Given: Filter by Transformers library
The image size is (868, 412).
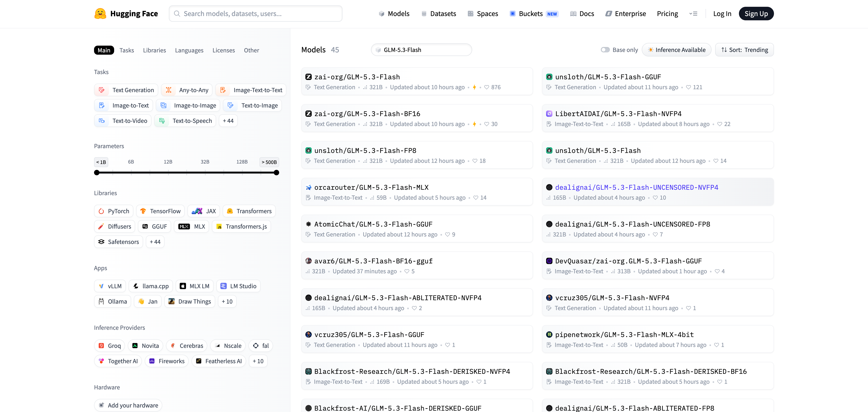Looking at the screenshot, I should click(x=249, y=211).
